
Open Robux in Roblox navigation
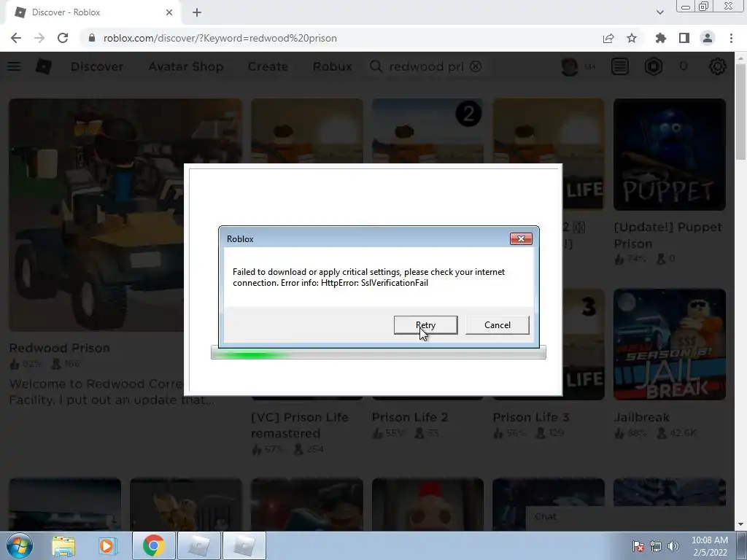click(332, 66)
